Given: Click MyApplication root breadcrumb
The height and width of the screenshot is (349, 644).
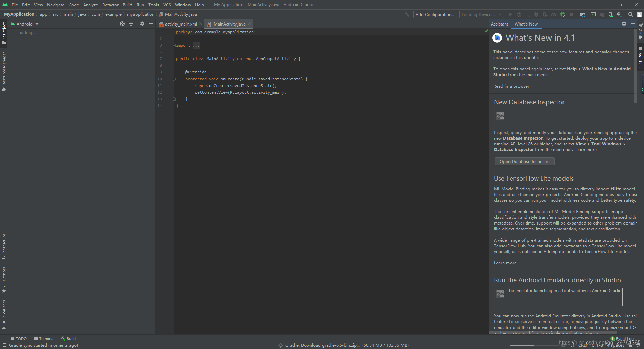Looking at the screenshot, I should click(x=19, y=14).
